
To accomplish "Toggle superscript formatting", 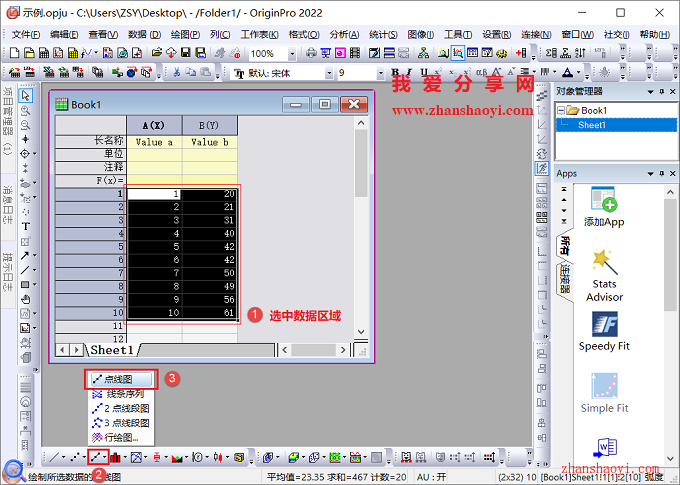I will pyautogui.click(x=438, y=72).
